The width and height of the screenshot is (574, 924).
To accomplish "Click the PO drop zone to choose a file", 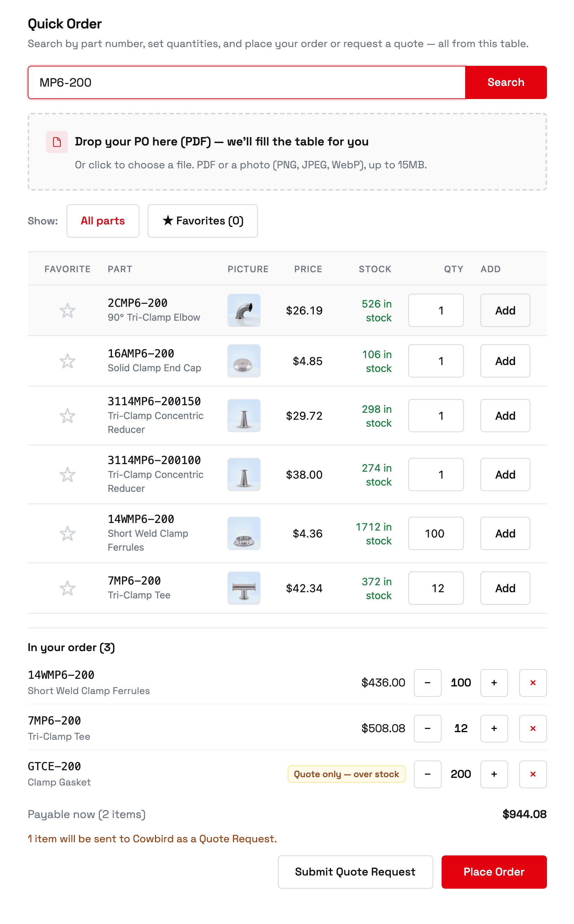I will [287, 151].
